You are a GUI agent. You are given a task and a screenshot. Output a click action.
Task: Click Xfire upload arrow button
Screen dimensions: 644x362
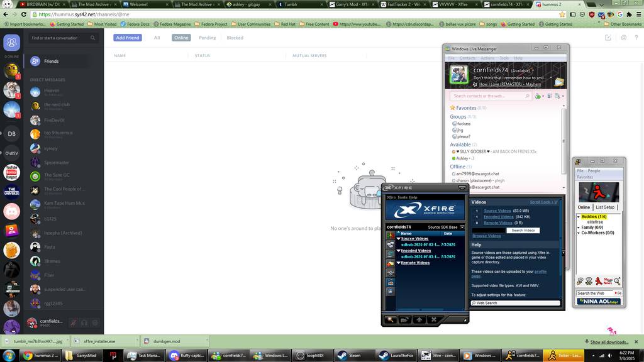[419, 320]
